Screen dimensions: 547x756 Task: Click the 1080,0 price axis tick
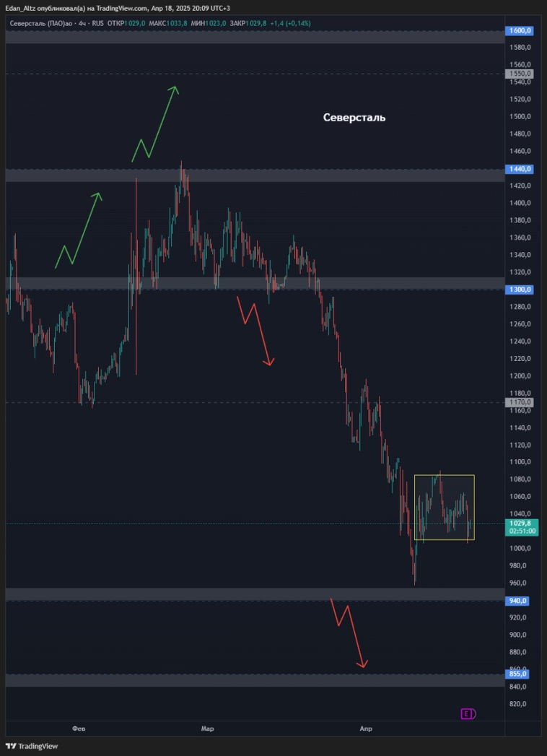click(522, 479)
